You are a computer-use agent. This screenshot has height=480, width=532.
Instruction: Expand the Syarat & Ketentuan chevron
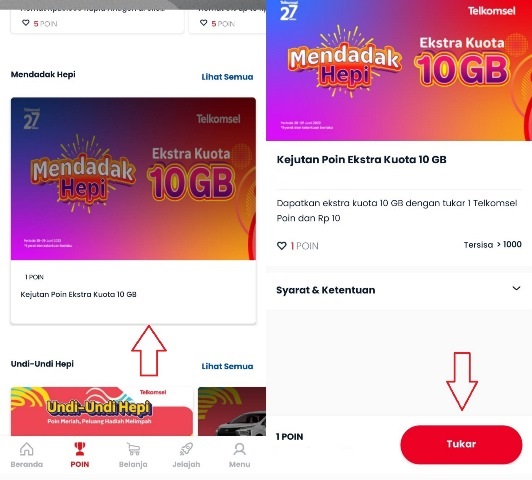(x=516, y=288)
